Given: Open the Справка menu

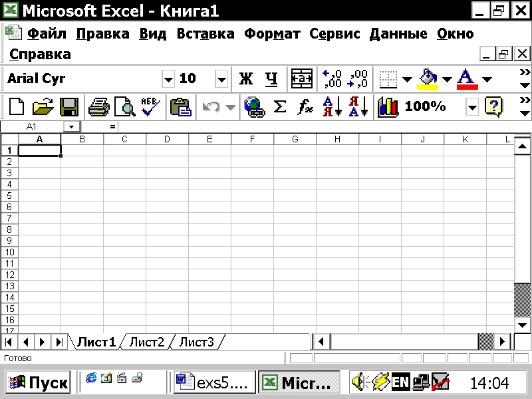Looking at the screenshot, I should (x=40, y=55).
